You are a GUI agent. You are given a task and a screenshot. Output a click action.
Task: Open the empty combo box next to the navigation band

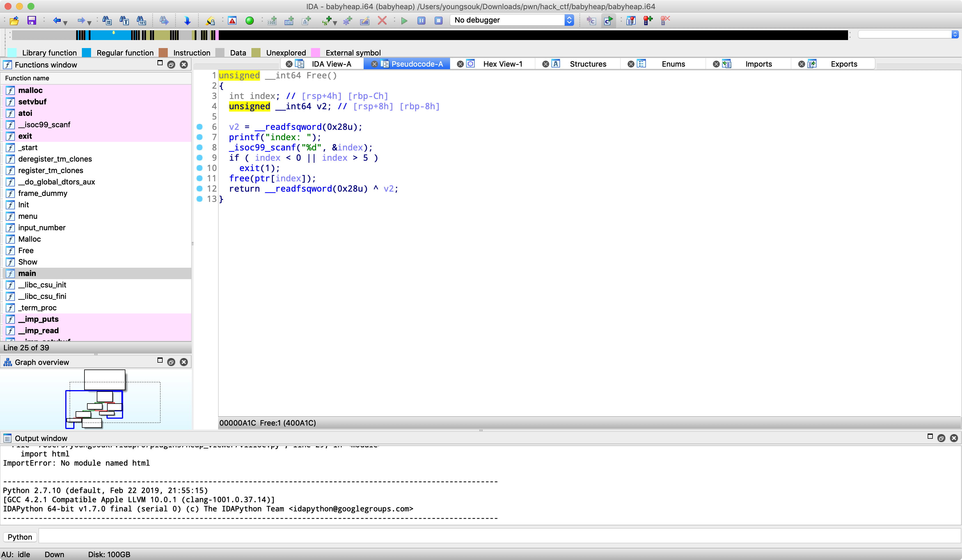click(x=908, y=35)
